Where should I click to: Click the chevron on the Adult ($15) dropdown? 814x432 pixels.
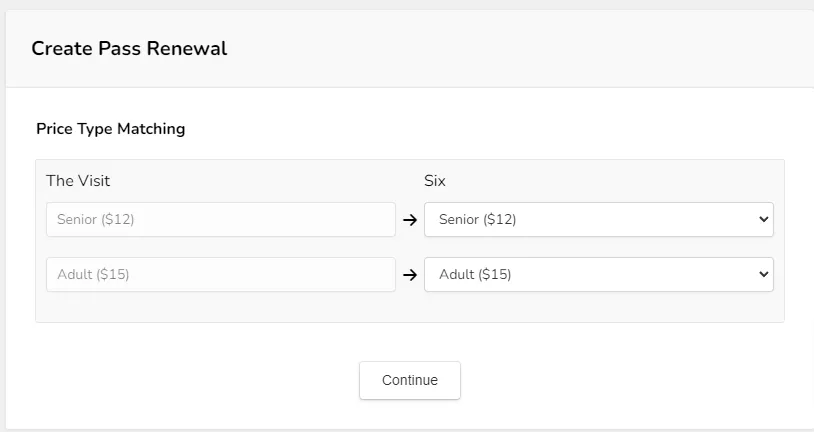[x=763, y=274]
